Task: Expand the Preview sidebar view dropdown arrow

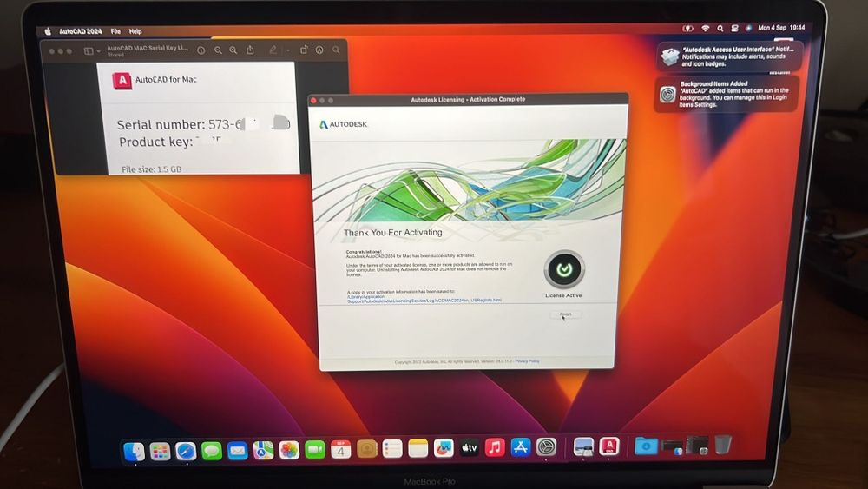Action: point(99,51)
